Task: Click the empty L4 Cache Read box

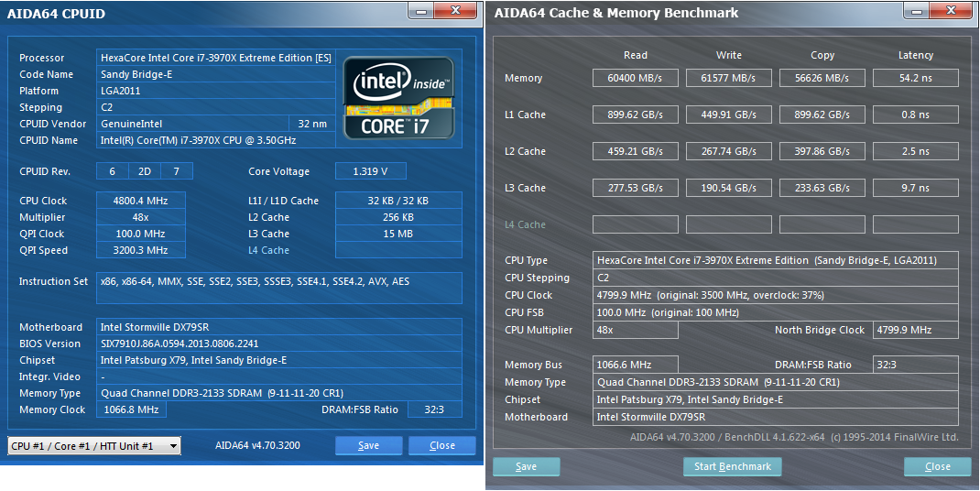Action: pyautogui.click(x=635, y=224)
